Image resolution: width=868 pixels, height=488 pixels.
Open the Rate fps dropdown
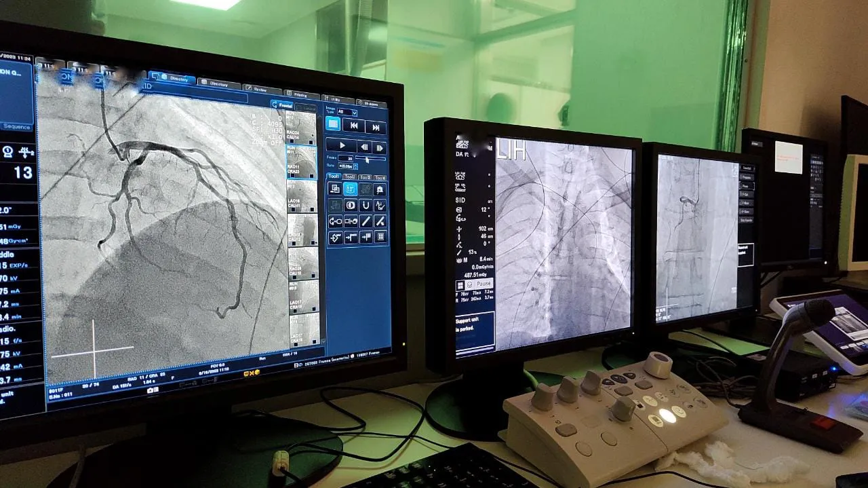pos(345,165)
